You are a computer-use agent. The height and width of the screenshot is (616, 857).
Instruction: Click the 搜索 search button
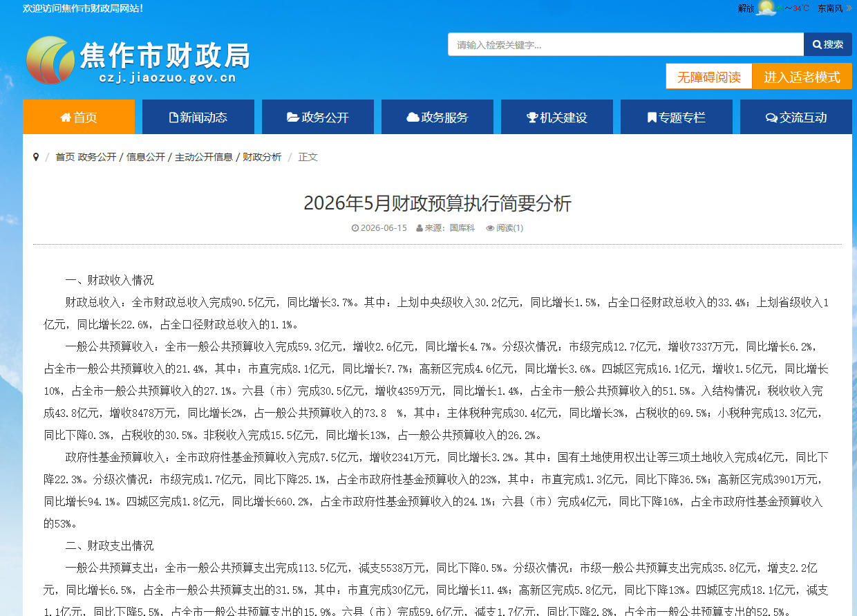tap(828, 44)
